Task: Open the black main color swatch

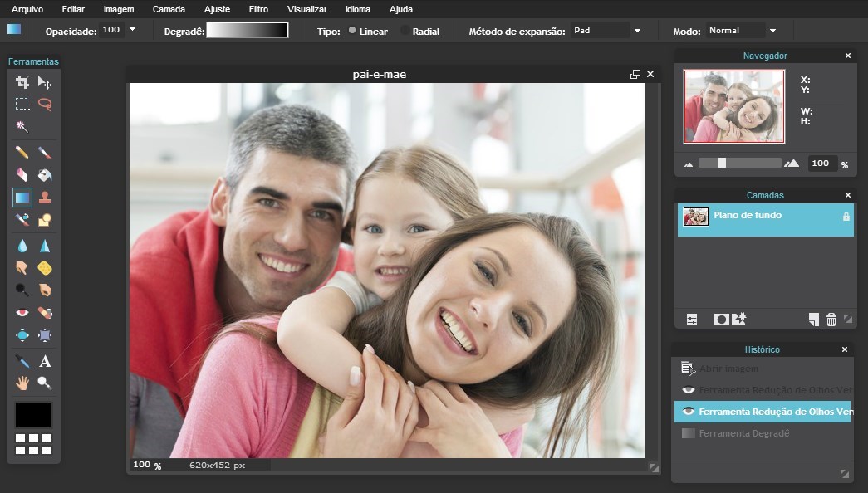Action: click(33, 415)
